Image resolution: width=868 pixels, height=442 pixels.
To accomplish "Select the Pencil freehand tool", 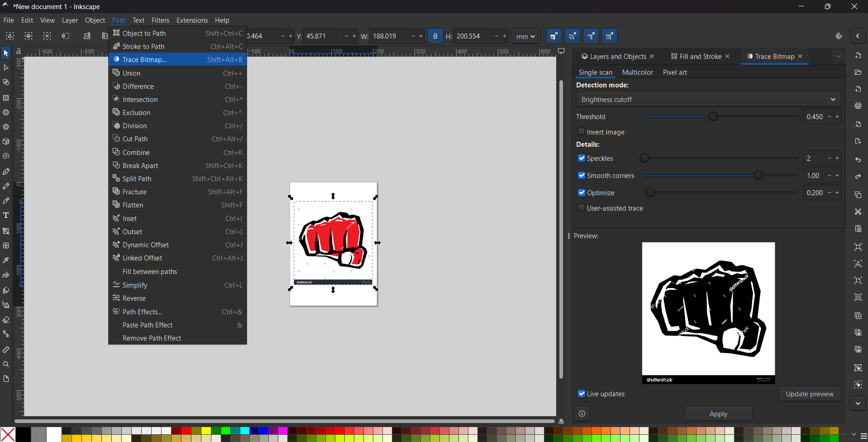I will (x=6, y=186).
